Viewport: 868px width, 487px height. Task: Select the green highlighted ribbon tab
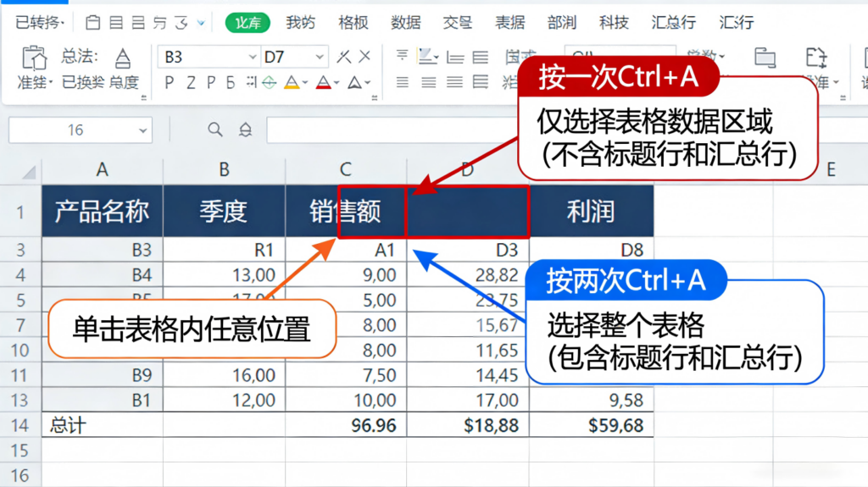pyautogui.click(x=248, y=23)
